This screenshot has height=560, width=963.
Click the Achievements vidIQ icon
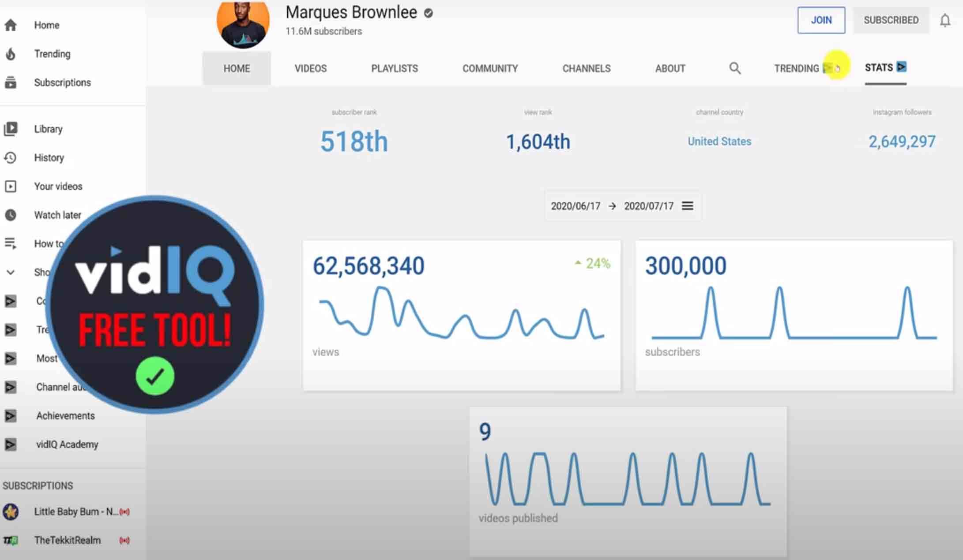click(11, 416)
